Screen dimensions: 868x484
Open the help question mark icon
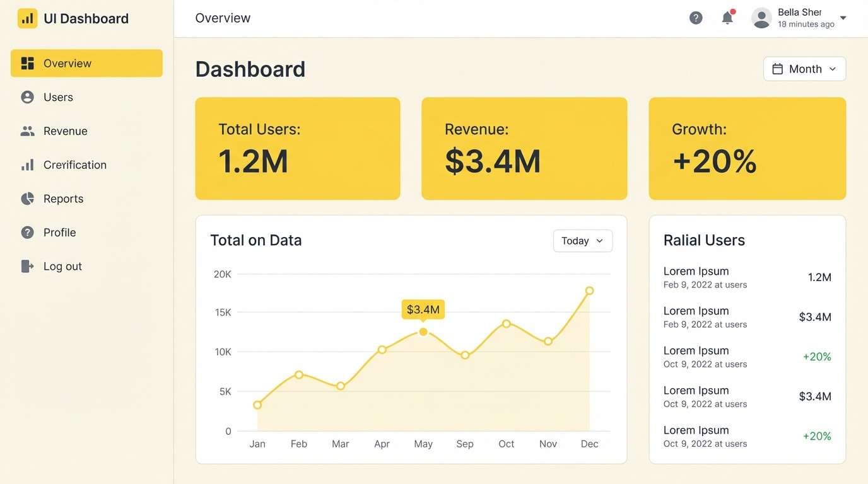696,17
